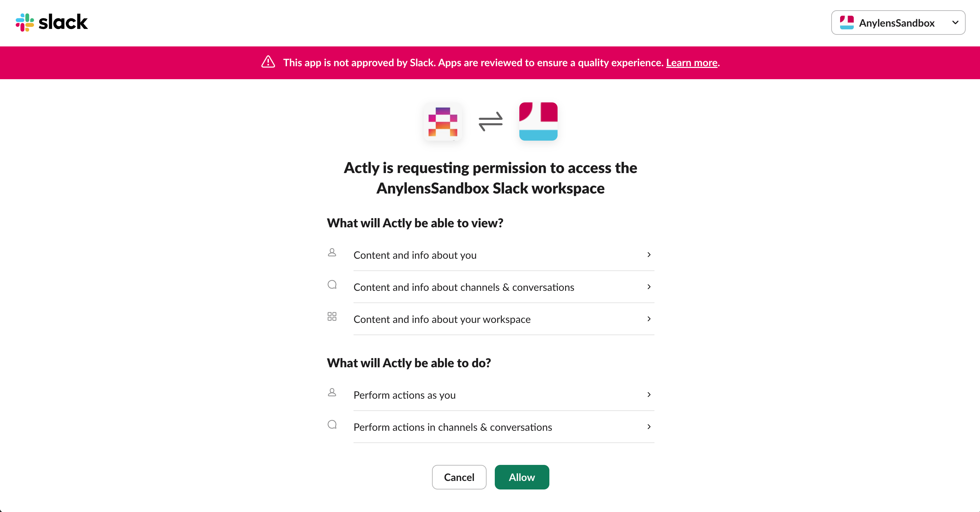Image resolution: width=980 pixels, height=512 pixels.
Task: Click the exchange arrows icon between app logos
Action: click(491, 122)
